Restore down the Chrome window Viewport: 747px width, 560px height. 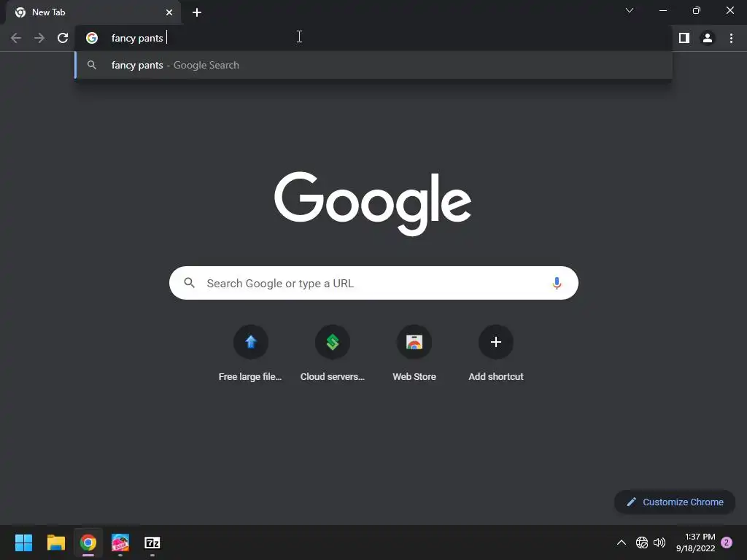pos(697,10)
